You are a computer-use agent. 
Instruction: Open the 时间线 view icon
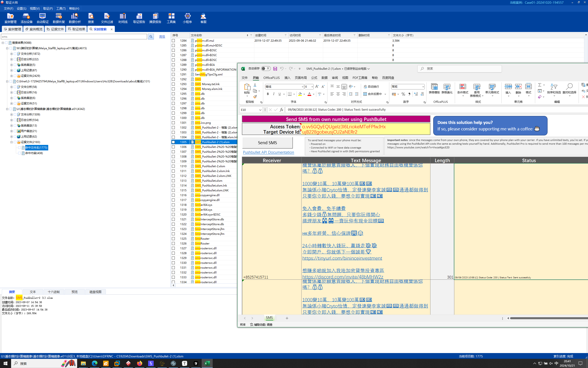tap(123, 18)
